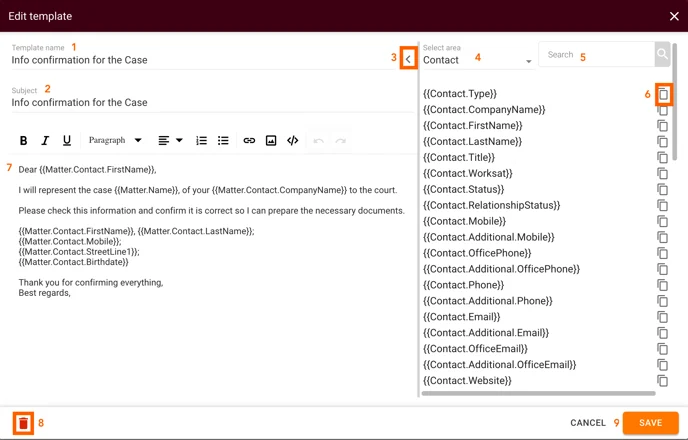The height and width of the screenshot is (440, 688).
Task: Click the vertical scrollbar of placeholder list
Action: (x=675, y=102)
